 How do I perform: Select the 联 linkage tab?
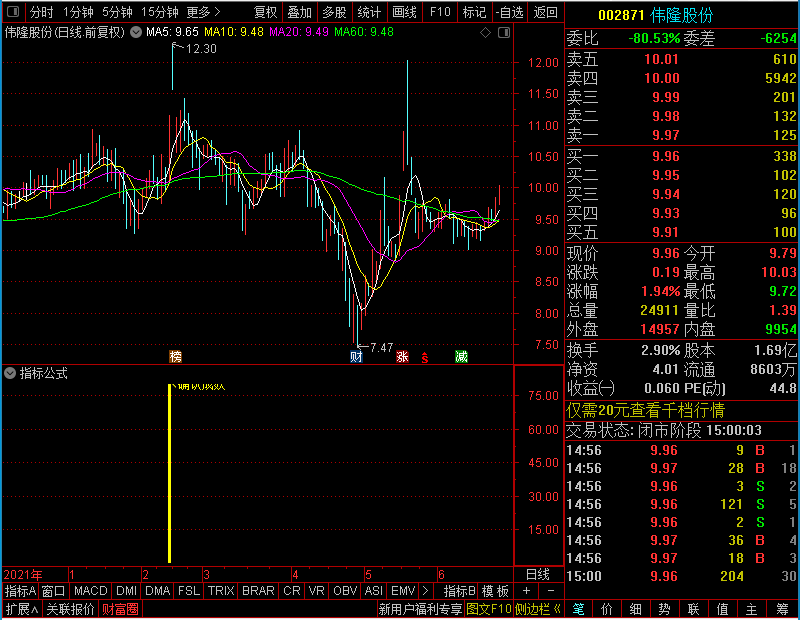(x=693, y=609)
